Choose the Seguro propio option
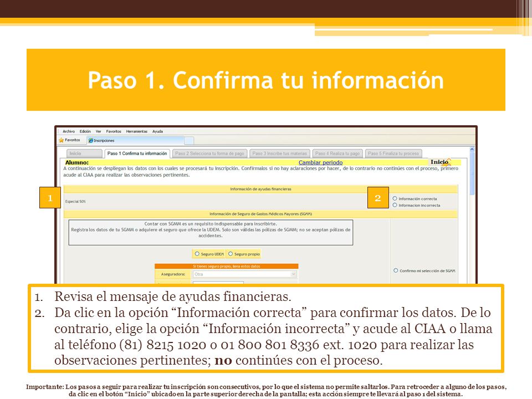Image resolution: width=532 pixels, height=399 pixels. point(231,254)
